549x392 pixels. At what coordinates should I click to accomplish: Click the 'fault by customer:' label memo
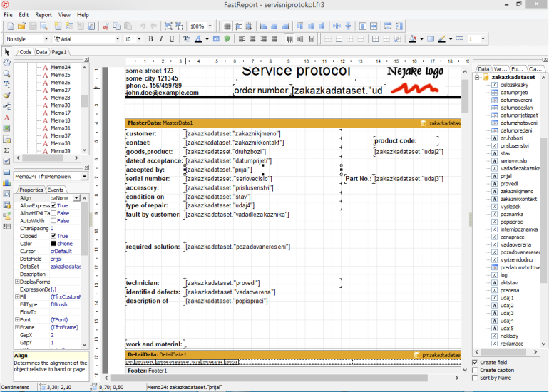[153, 215]
